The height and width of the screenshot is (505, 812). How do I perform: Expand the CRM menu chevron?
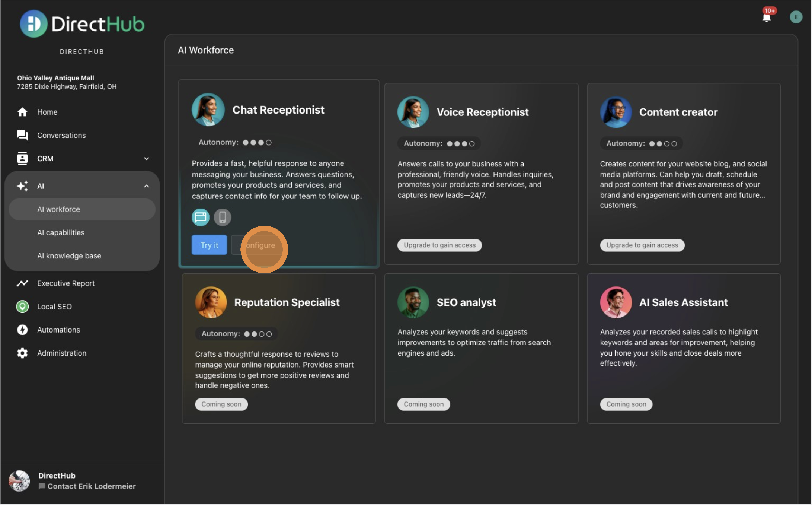(x=147, y=159)
